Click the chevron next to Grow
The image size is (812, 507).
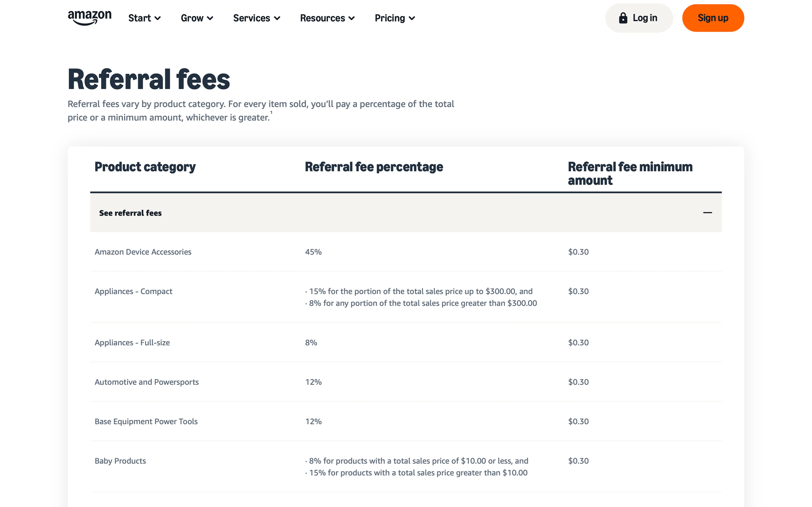[210, 18]
